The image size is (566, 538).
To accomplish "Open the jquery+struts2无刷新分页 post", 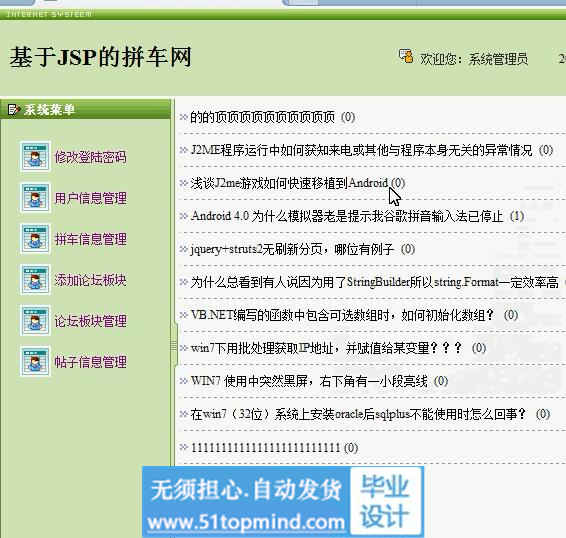I will 292,249.
